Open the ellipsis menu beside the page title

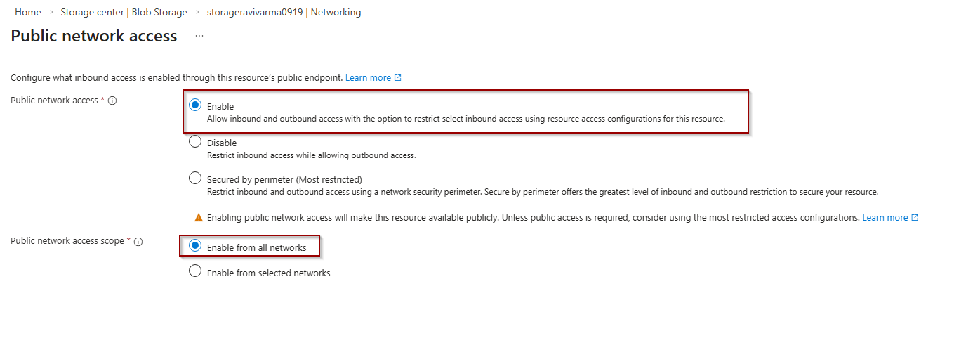pyautogui.click(x=199, y=36)
